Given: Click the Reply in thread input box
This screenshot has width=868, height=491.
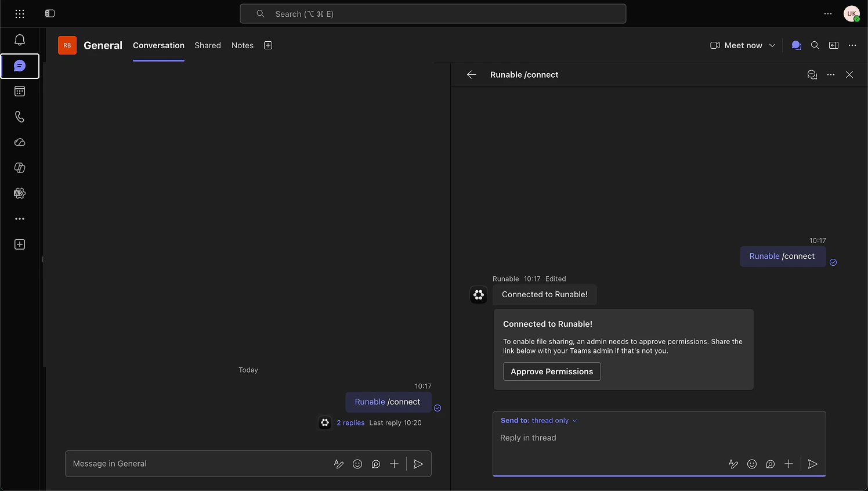Looking at the screenshot, I should tap(659, 438).
